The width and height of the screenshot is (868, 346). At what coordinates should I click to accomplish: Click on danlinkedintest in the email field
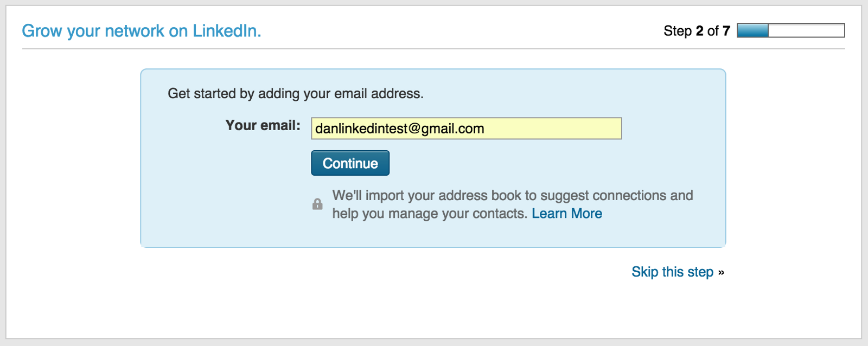click(x=361, y=129)
